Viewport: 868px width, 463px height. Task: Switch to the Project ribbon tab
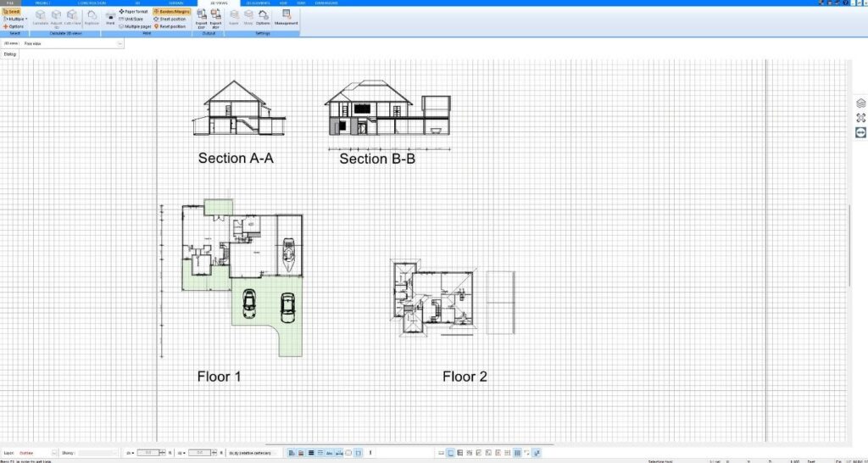coord(42,3)
